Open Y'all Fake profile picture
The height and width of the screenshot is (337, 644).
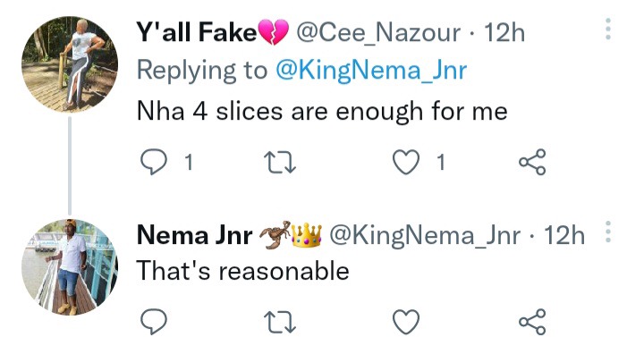70,64
